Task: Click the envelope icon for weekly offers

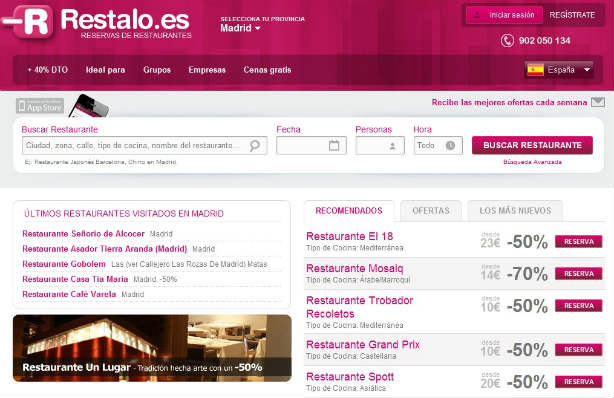Action: pos(598,102)
